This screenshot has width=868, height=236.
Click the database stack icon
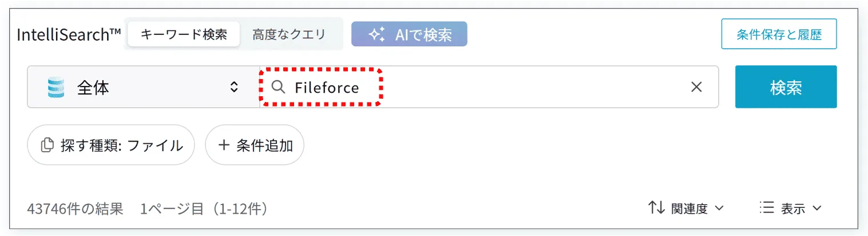56,88
